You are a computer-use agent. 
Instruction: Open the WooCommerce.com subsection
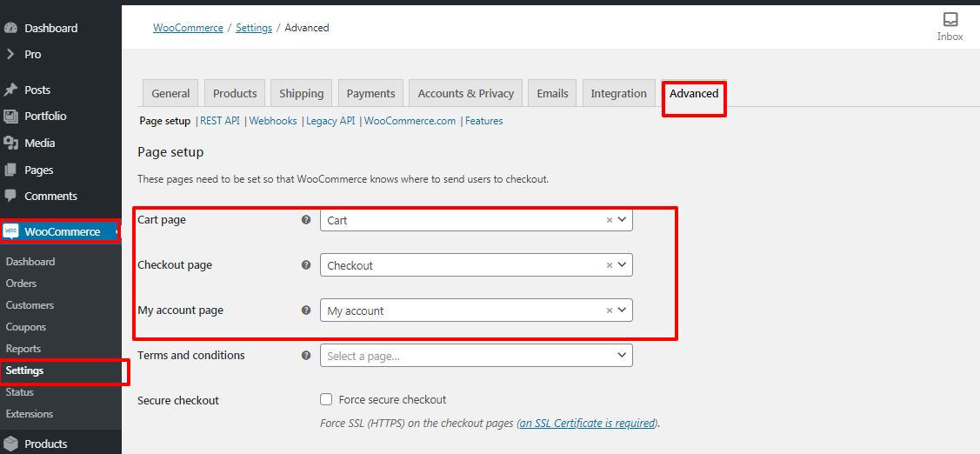[x=410, y=121]
